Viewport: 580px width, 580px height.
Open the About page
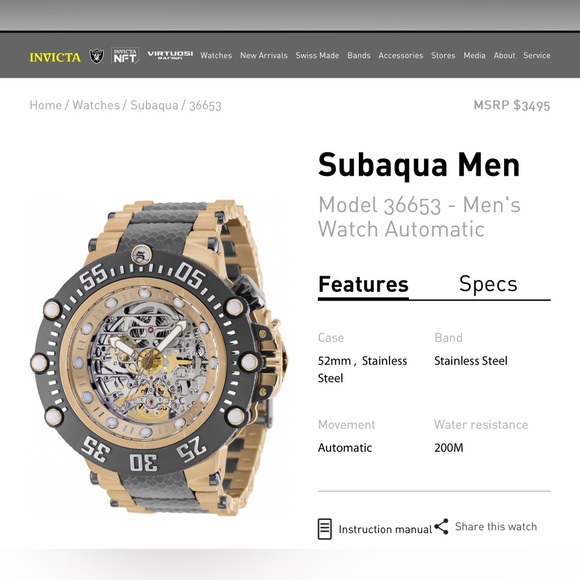[504, 55]
